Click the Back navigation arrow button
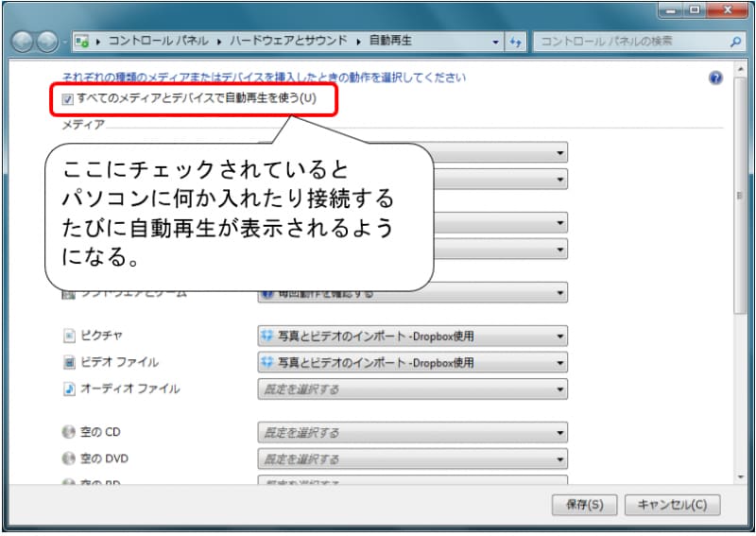The width and height of the screenshot is (756, 536). coord(22,42)
